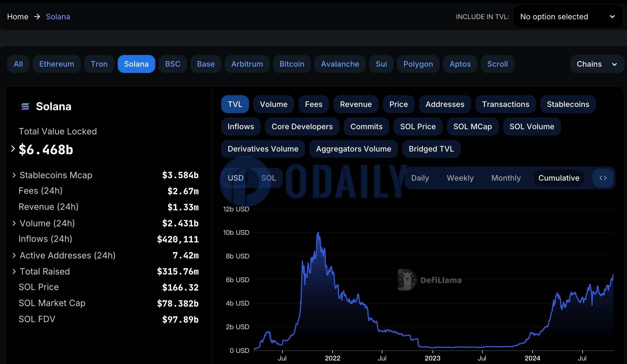Screen dimensions: 627x364
Task: Open the Arbitrum chain tab
Action: click(x=247, y=64)
